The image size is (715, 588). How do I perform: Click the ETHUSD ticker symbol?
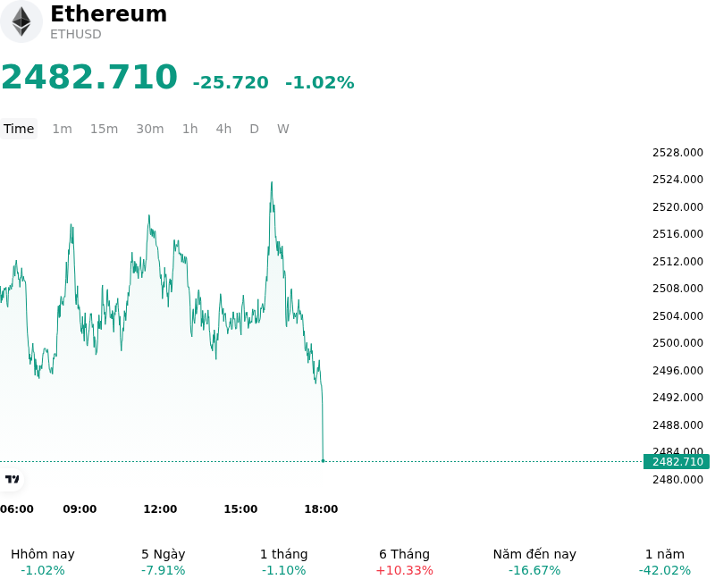coord(76,34)
